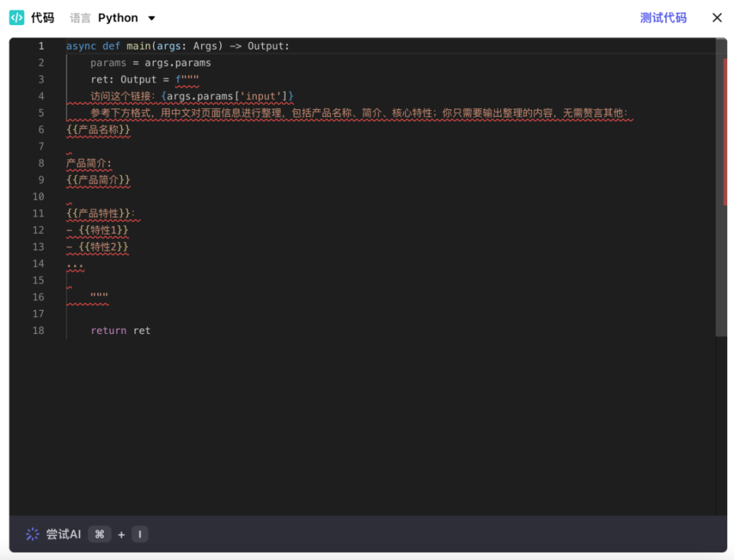Click the 测试代码 link
734x560 pixels.
coord(663,17)
